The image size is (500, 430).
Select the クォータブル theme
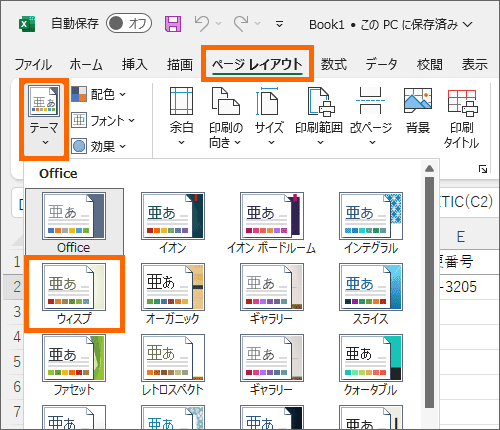(x=371, y=365)
